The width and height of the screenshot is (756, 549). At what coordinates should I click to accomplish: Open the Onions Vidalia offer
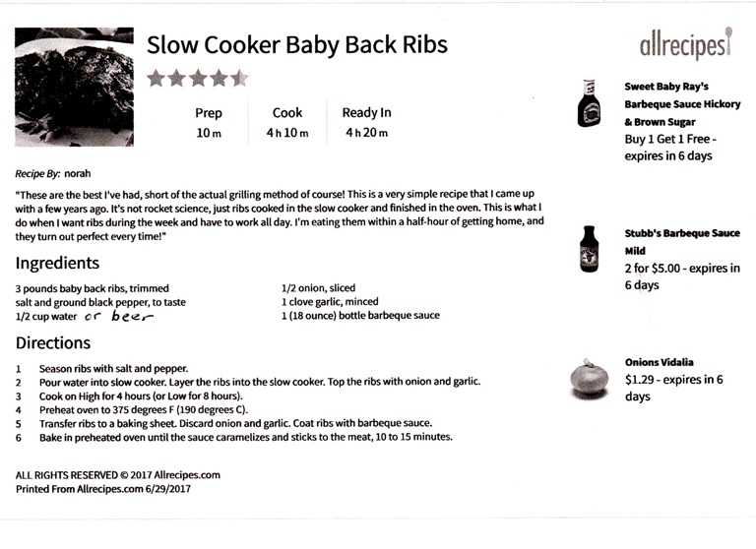[x=660, y=362]
